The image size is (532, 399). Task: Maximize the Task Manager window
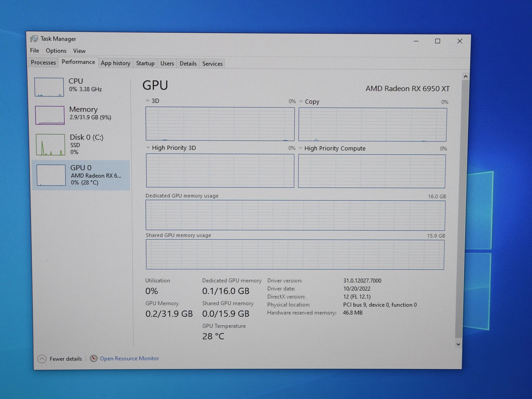(x=438, y=41)
